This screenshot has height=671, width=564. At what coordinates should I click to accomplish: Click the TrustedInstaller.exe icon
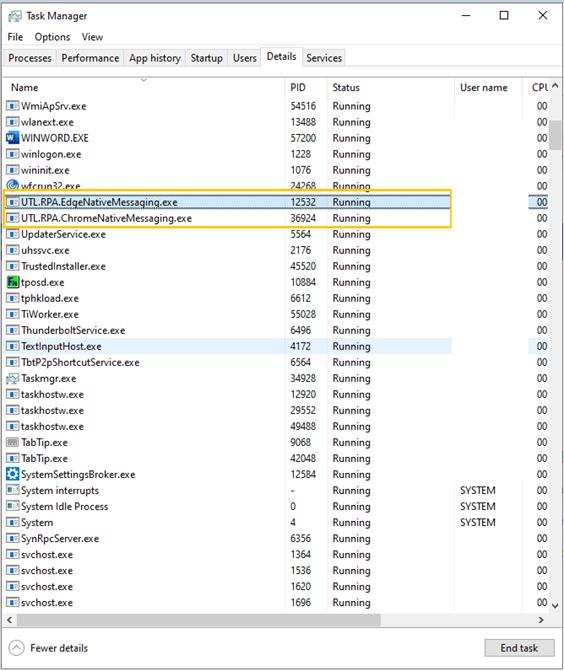(13, 266)
